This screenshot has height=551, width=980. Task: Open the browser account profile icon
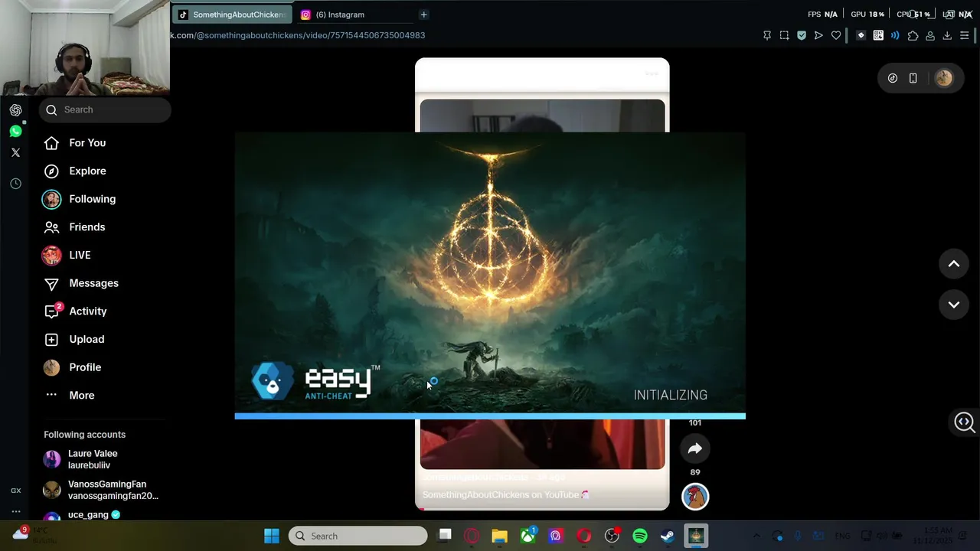coord(930,35)
